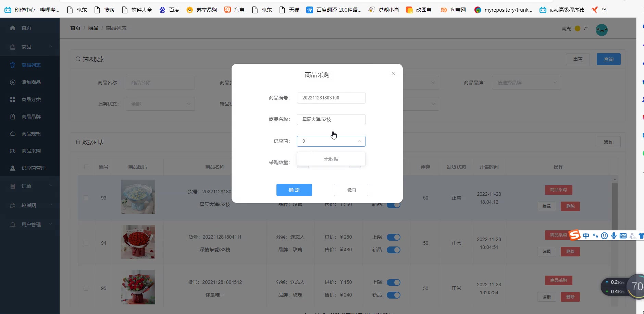Screen dimensions: 644x314
Task: Click the 商品分类 grid icon
Action: click(x=13, y=99)
